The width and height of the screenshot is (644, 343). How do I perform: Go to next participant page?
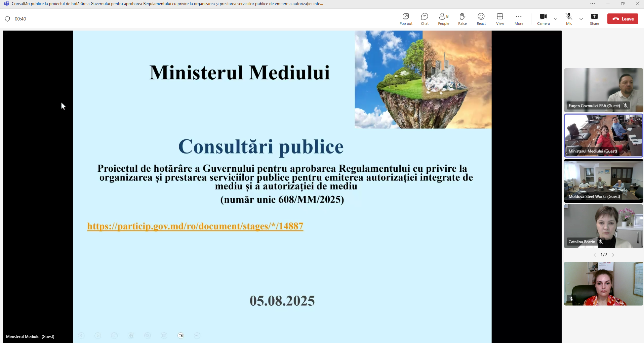(x=613, y=255)
